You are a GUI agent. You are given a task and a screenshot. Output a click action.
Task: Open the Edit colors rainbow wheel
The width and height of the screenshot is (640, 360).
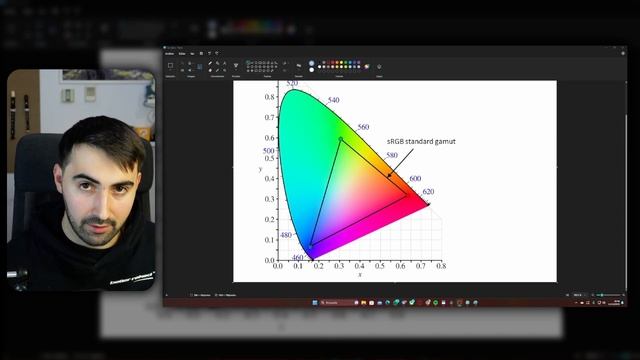pyautogui.click(x=367, y=67)
